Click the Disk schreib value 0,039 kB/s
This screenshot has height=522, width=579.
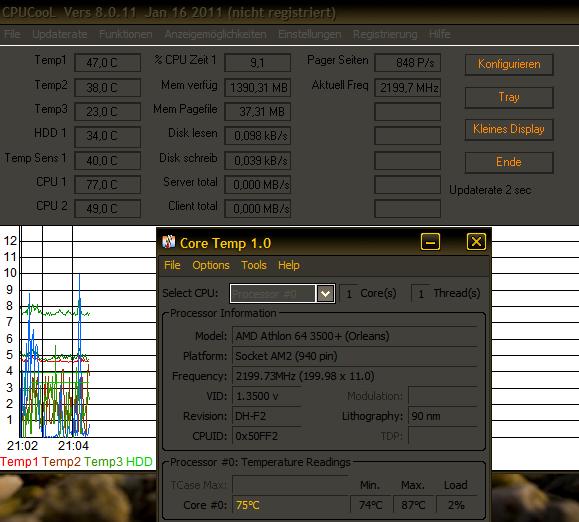tap(257, 161)
